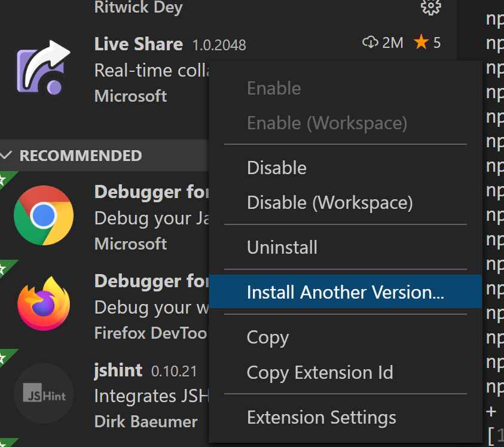Click the 'Debug your Ja' description text
Image resolution: width=504 pixels, height=447 pixels.
point(152,218)
